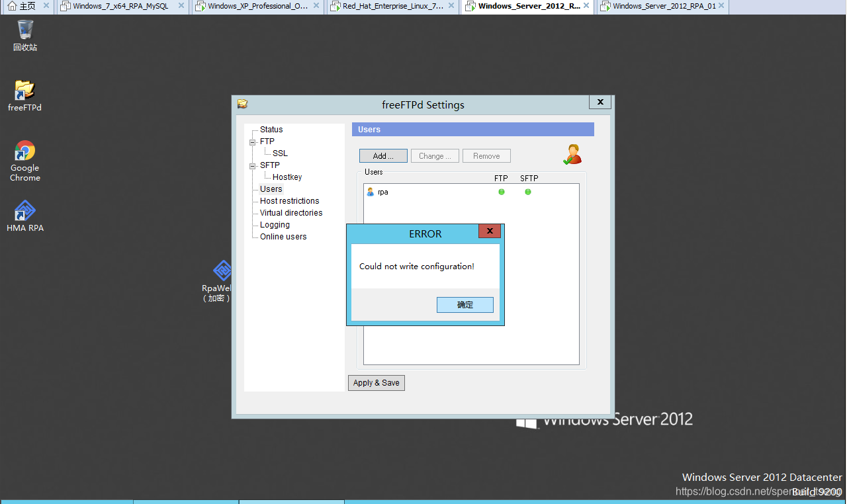Image resolution: width=847 pixels, height=504 pixels.
Task: Launch the HMA RPA desktop shortcut
Action: (x=25, y=216)
